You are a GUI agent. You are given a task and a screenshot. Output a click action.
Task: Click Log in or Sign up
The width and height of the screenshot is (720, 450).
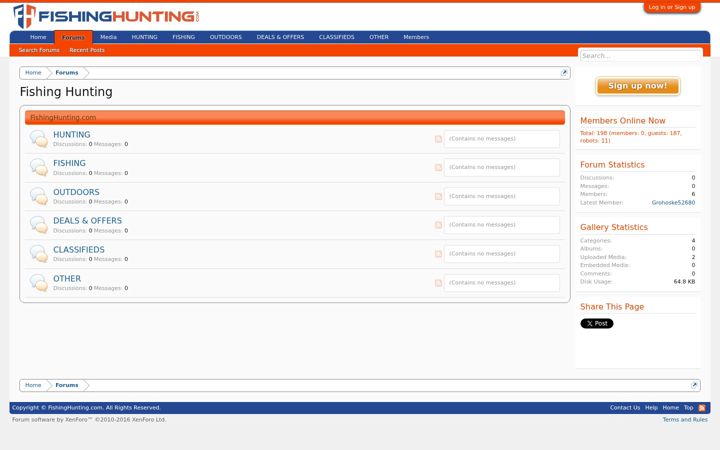672,7
